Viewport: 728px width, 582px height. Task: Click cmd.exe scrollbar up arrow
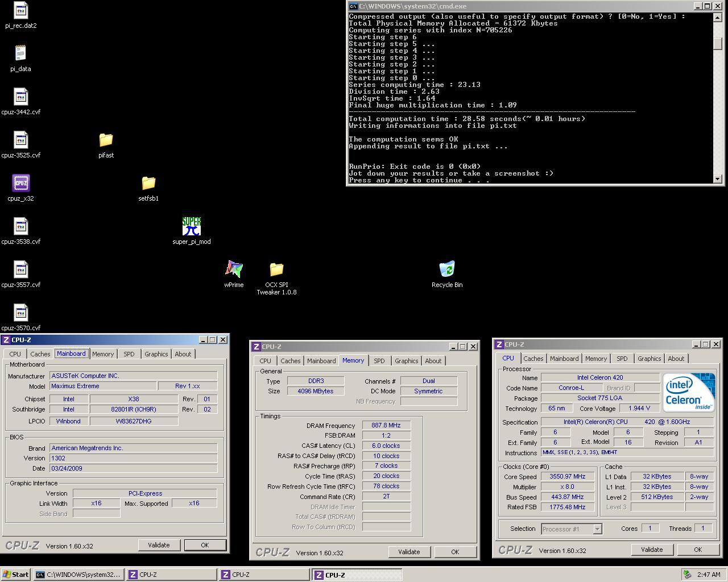click(x=718, y=17)
